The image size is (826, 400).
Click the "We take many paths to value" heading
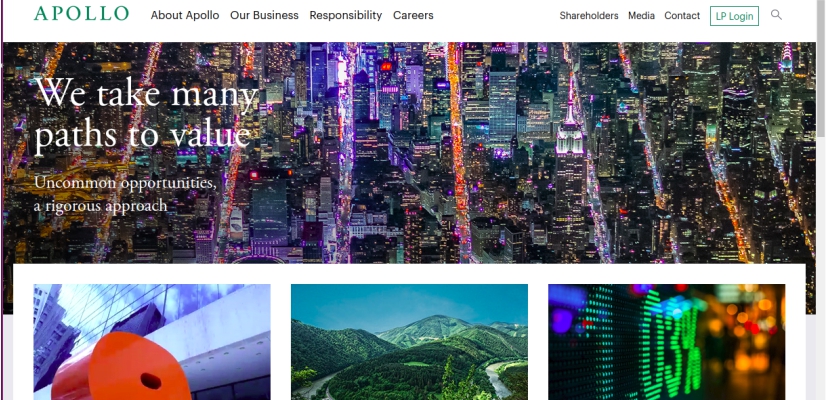tap(146, 114)
